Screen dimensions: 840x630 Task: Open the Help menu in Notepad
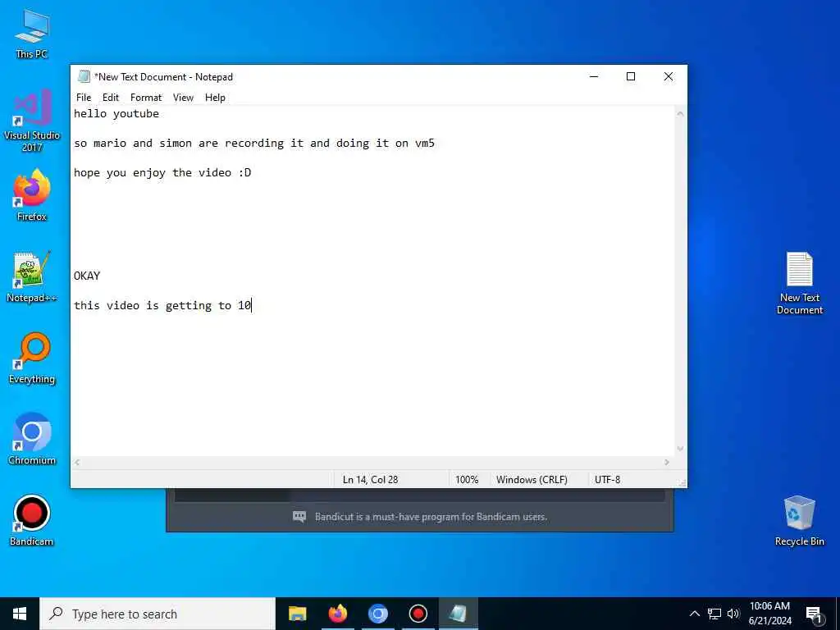[x=215, y=98]
